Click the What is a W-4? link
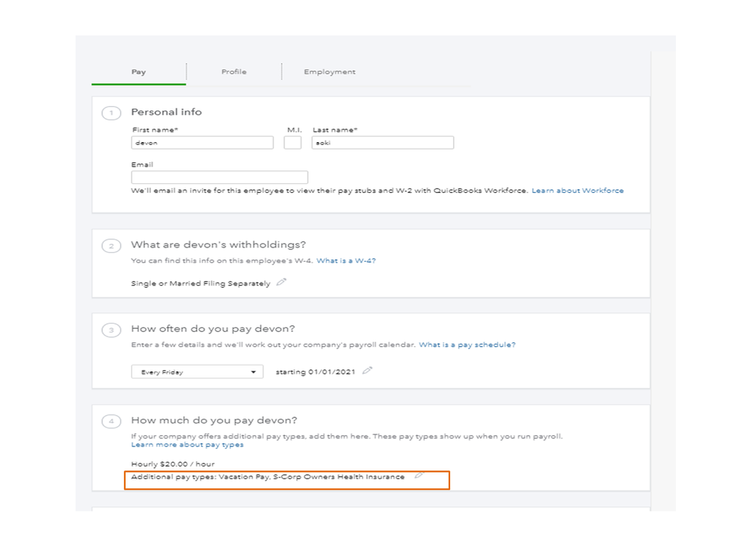The height and width of the screenshot is (560, 747). [345, 261]
